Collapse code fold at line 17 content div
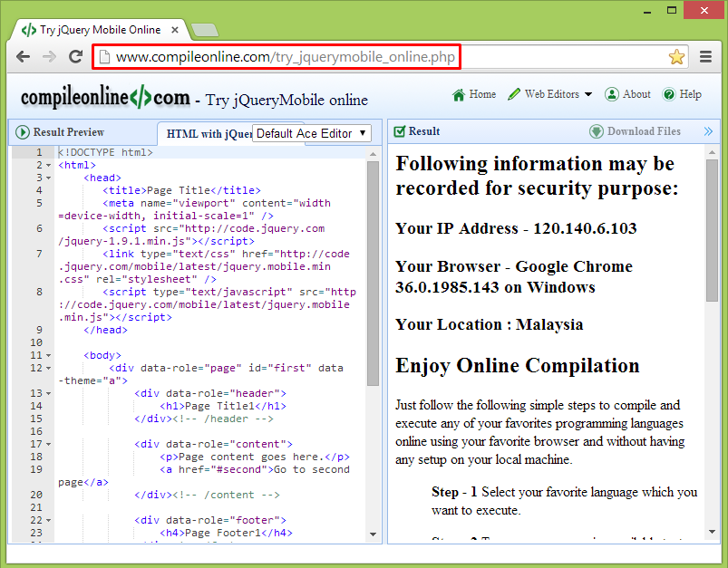 tap(48, 445)
